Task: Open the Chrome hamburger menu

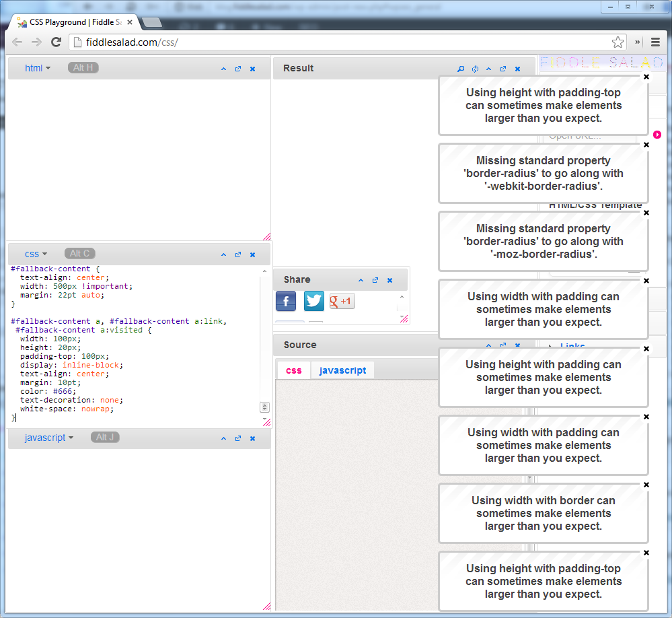Action: point(655,42)
